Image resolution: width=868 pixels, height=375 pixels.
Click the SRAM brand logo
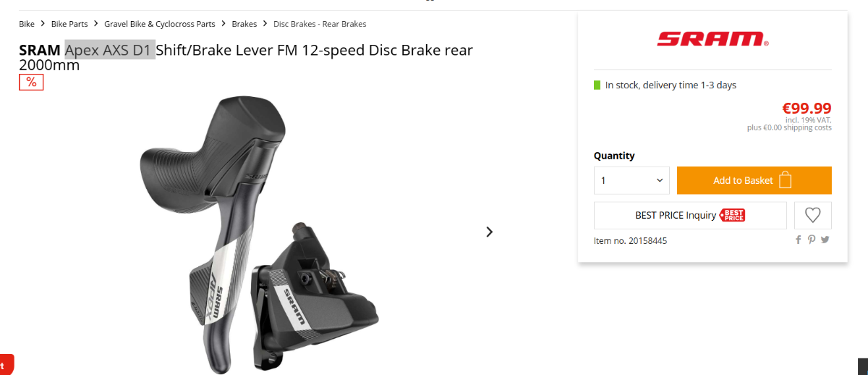pos(712,39)
